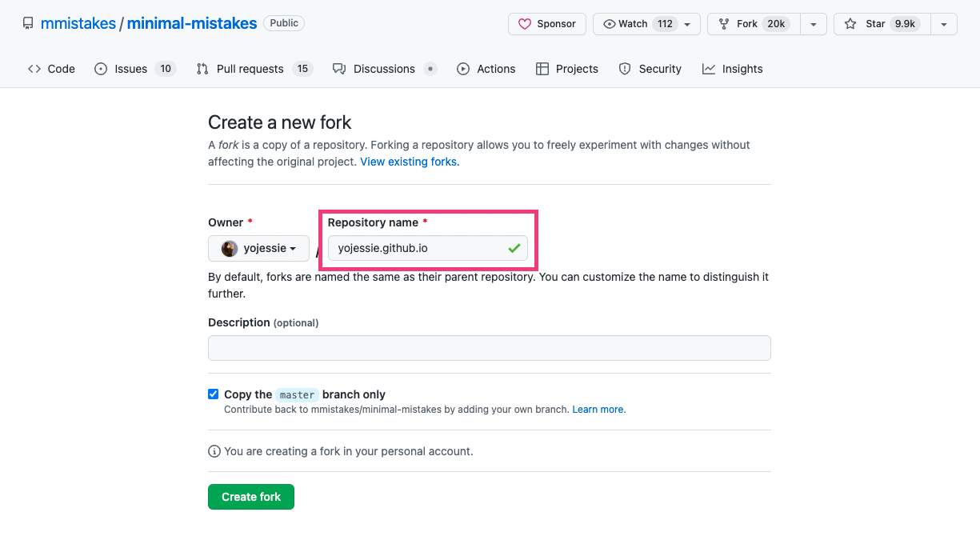Click the speech bubbles icon on Discussions tab

click(x=339, y=69)
